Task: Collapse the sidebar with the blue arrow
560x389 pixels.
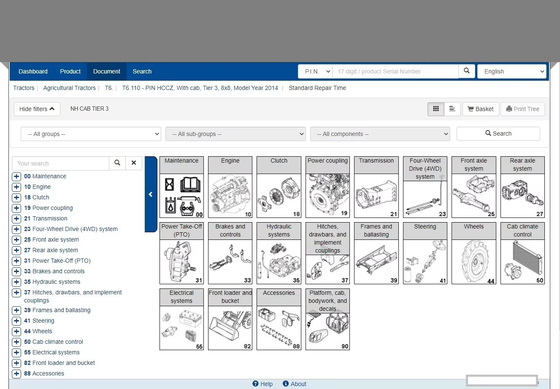Action: 151,194
